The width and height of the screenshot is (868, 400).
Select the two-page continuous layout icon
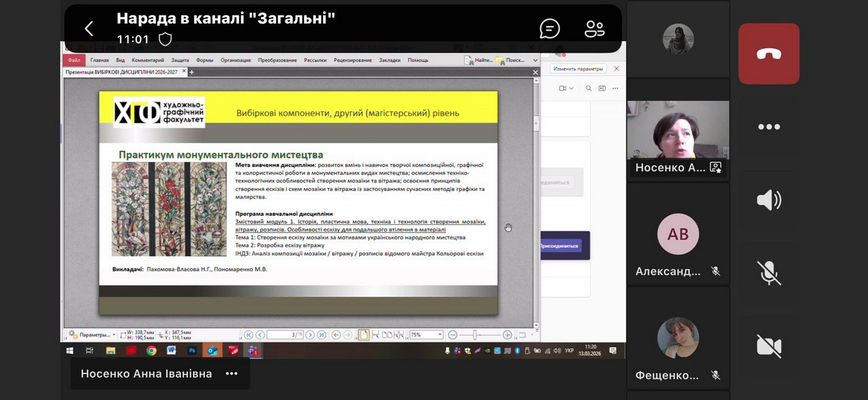(399, 335)
